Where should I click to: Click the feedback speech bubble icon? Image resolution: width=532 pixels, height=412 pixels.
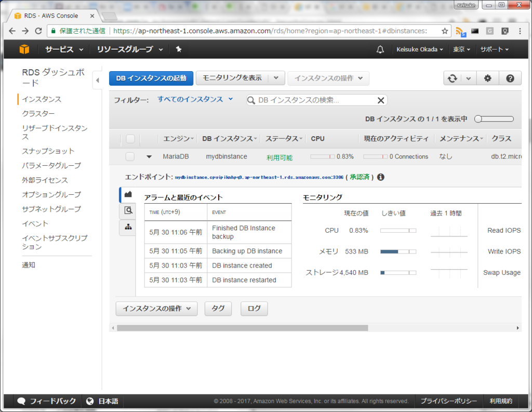pyautogui.click(x=21, y=401)
